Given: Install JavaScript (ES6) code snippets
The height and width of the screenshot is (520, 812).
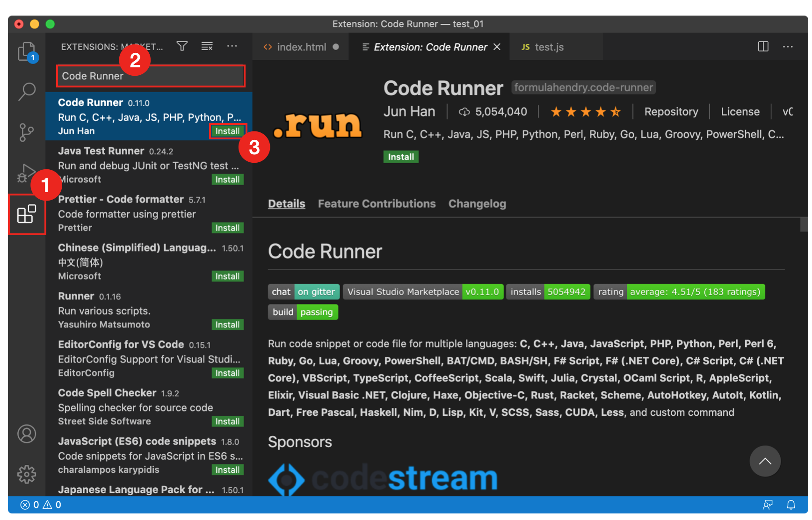Looking at the screenshot, I should tap(227, 470).
